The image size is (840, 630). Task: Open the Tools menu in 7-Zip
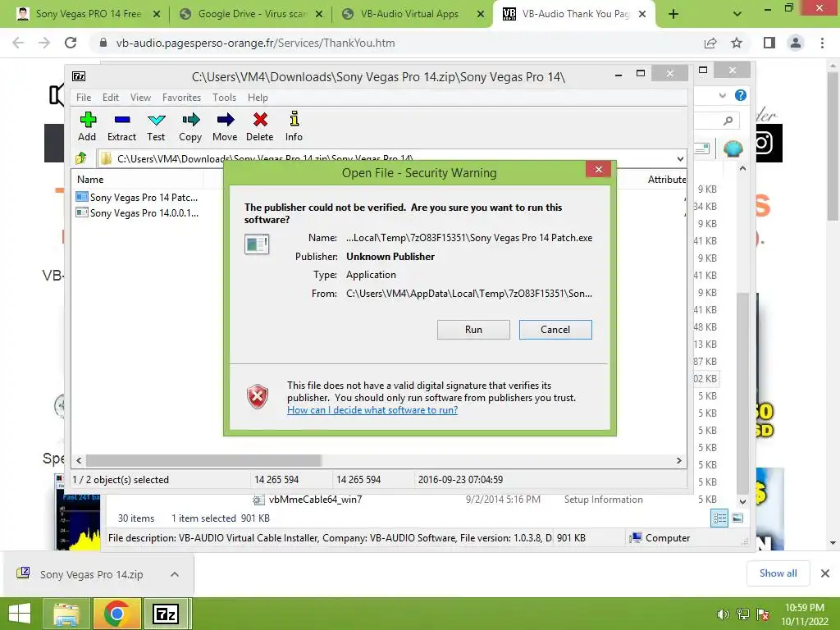tap(224, 98)
